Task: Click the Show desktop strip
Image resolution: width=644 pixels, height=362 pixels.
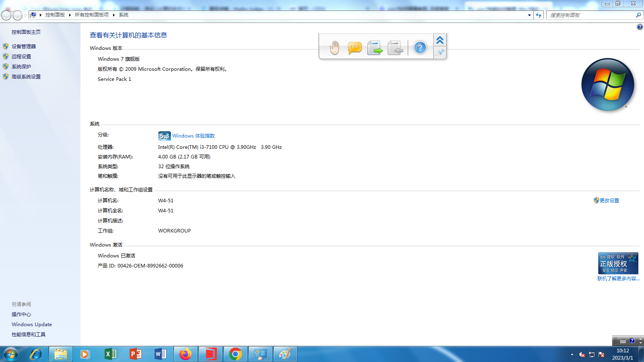Action: pyautogui.click(x=641, y=354)
